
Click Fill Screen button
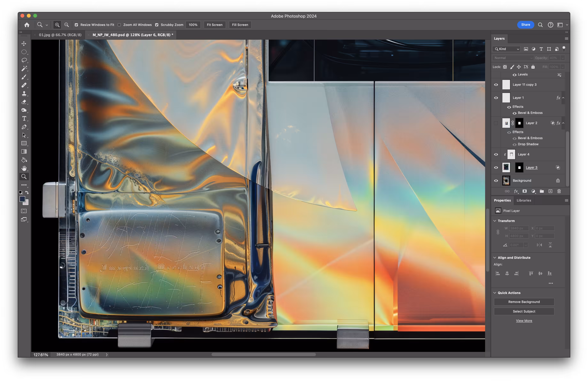coord(240,25)
